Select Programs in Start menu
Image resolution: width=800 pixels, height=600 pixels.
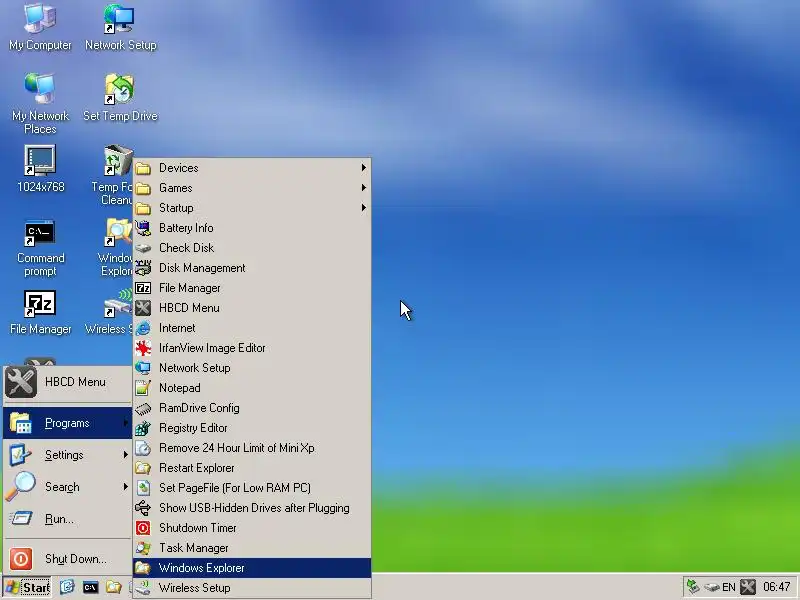tap(67, 423)
